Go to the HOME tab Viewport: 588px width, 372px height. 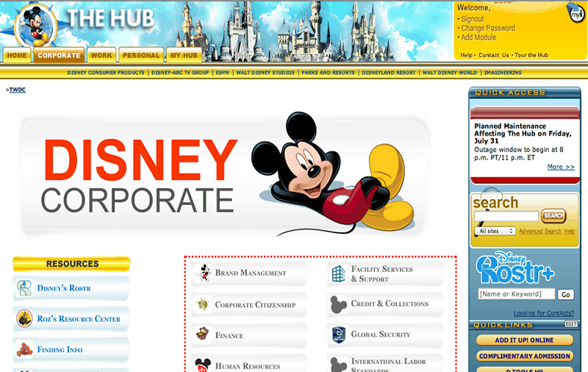17,55
